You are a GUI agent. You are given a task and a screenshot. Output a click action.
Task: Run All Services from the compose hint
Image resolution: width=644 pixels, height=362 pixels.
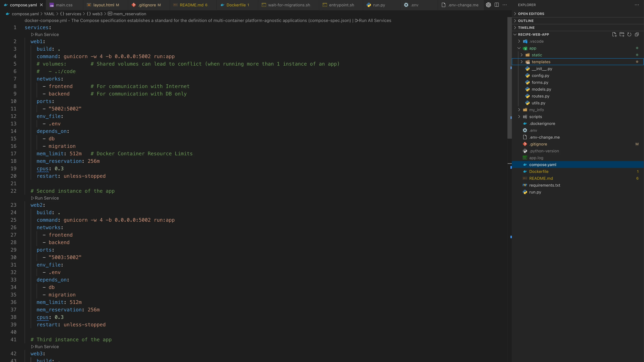point(373,21)
